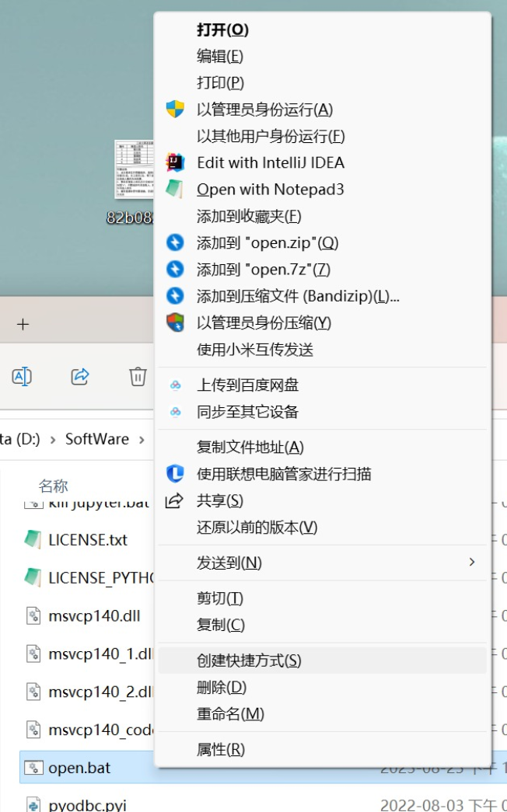Image resolution: width=507 pixels, height=812 pixels.
Task: Click the 名称 column header to sort
Action: 54,486
